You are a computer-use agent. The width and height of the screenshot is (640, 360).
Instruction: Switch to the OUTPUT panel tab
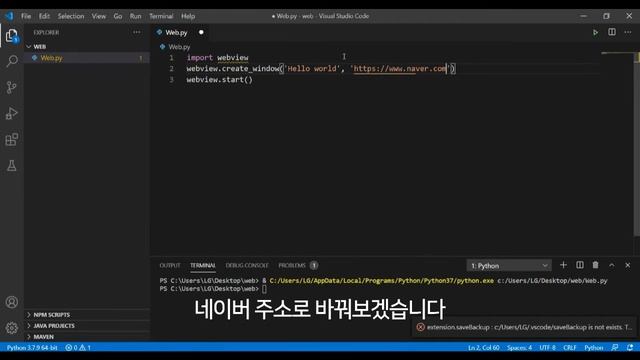tap(170, 265)
